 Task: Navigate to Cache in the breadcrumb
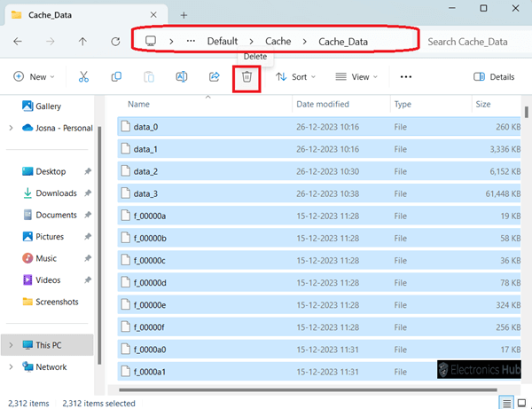coord(278,42)
